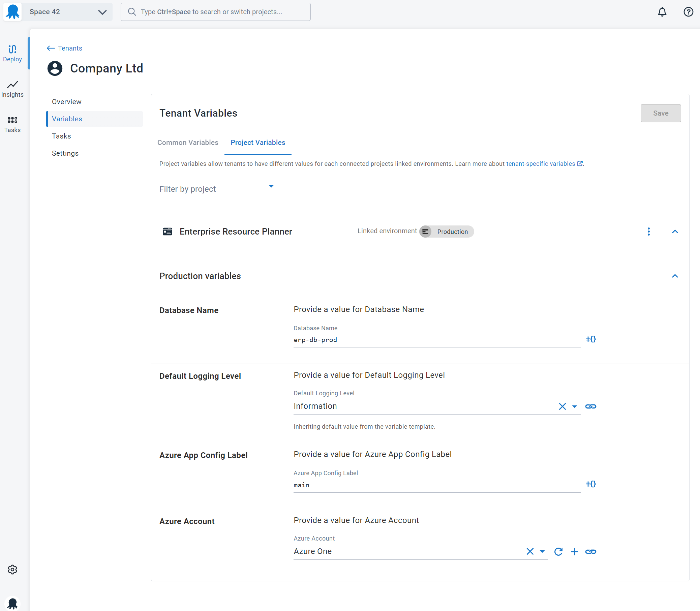The height and width of the screenshot is (611, 700).
Task: Click the Production environment chip icon
Action: click(x=425, y=232)
